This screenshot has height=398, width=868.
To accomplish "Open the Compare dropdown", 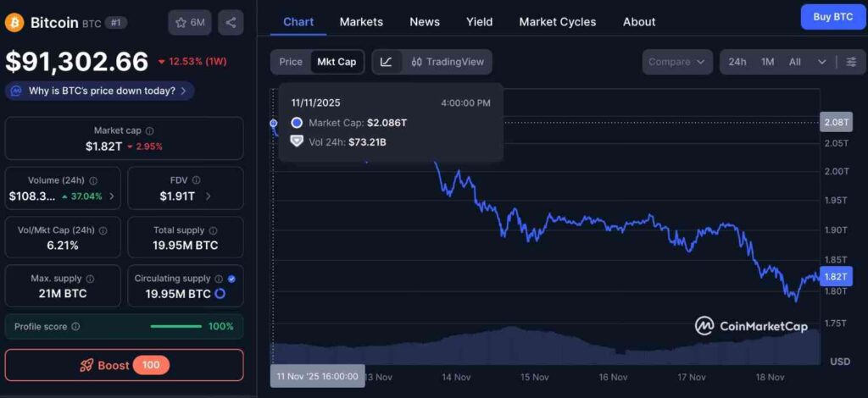I will 677,62.
